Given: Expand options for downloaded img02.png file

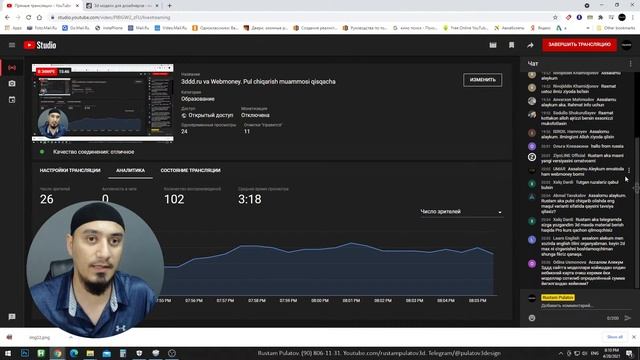Looking at the screenshot, I should 71,337.
